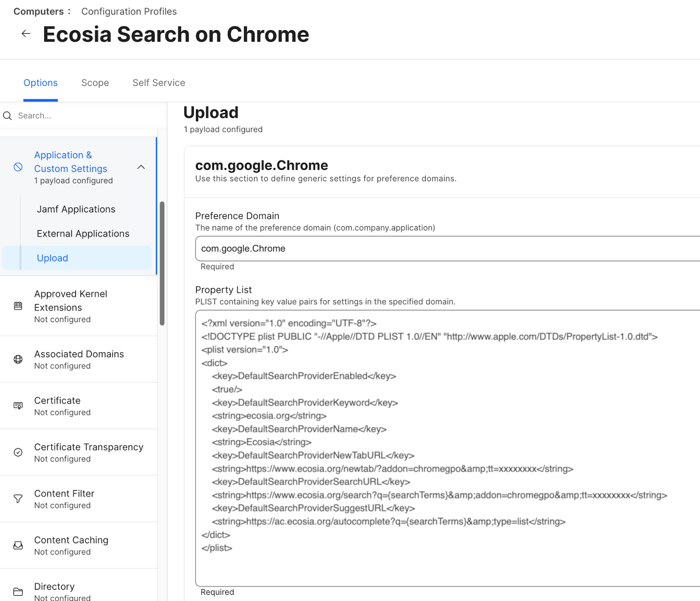The height and width of the screenshot is (601, 700).
Task: Click the DefaultSearchProviderNewTabURL key line
Action: click(x=313, y=455)
